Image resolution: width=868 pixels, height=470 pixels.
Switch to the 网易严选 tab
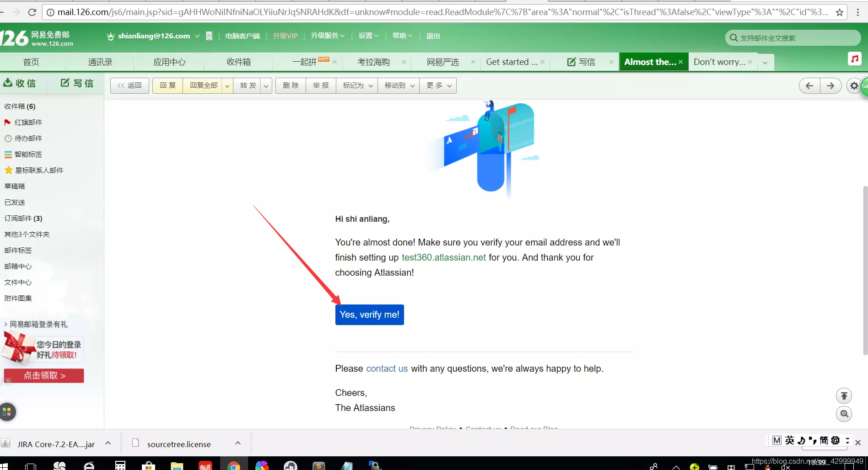click(442, 62)
